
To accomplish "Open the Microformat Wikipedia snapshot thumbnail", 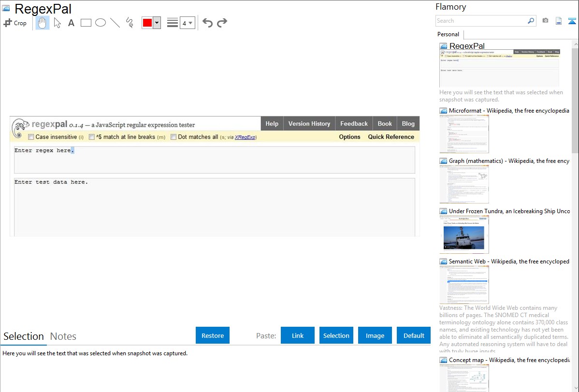I will point(464,134).
